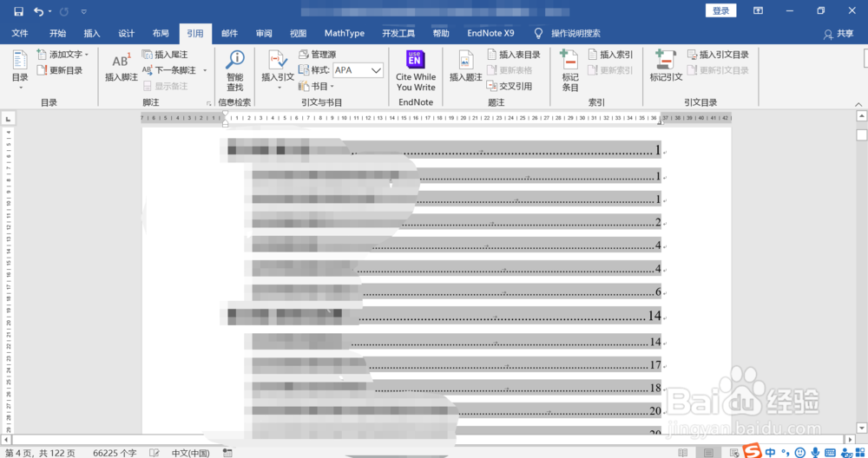868x458 pixels.
Task: Click the vertical scrollbar down arrow
Action: [x=861, y=429]
